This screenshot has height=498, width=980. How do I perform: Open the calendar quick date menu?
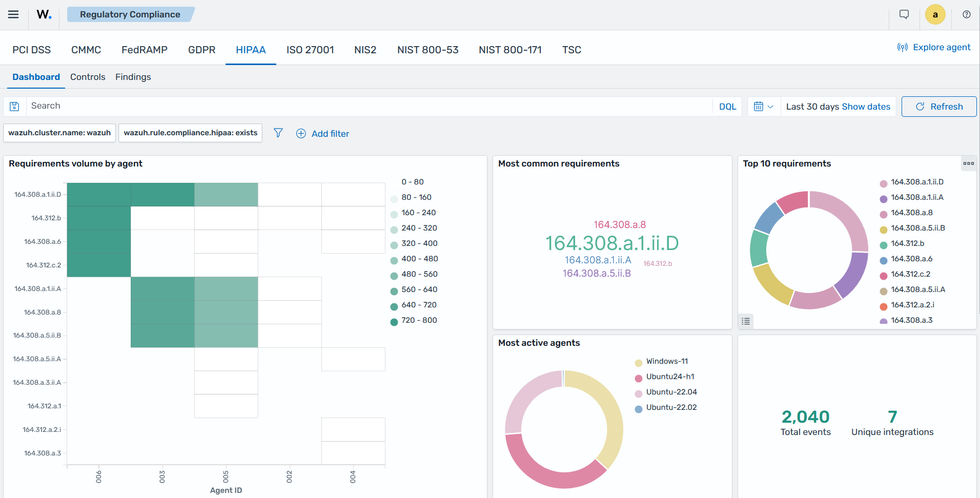tap(764, 107)
